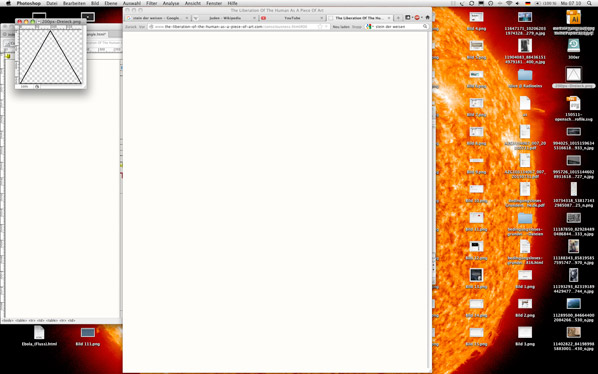Click the Zurück back button
The image size is (598, 374).
(131, 27)
